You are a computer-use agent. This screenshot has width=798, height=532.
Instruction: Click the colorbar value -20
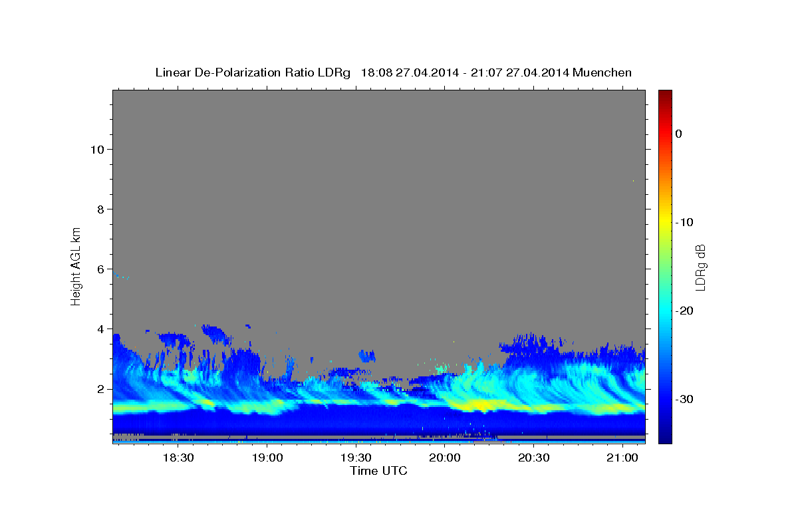coord(684,311)
